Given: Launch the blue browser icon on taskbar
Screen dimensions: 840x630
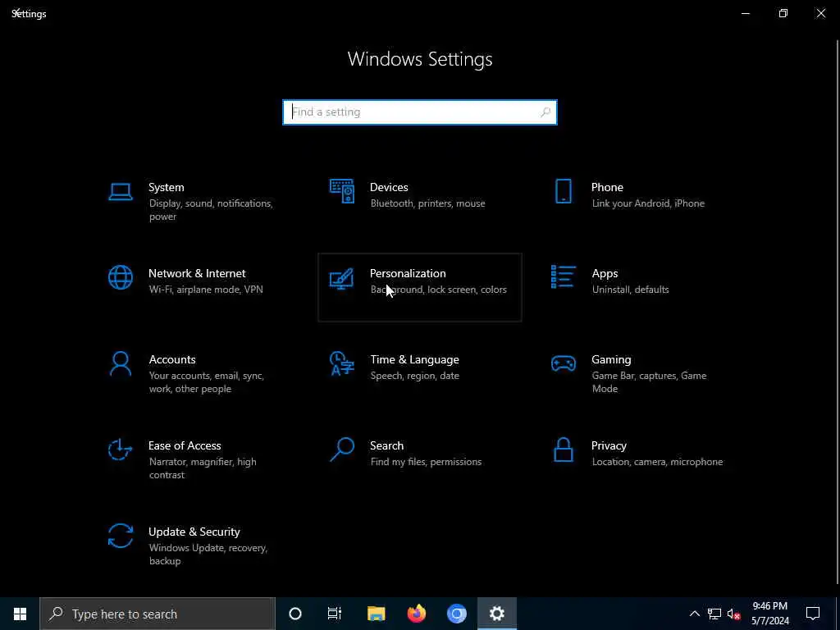Looking at the screenshot, I should 456,614.
